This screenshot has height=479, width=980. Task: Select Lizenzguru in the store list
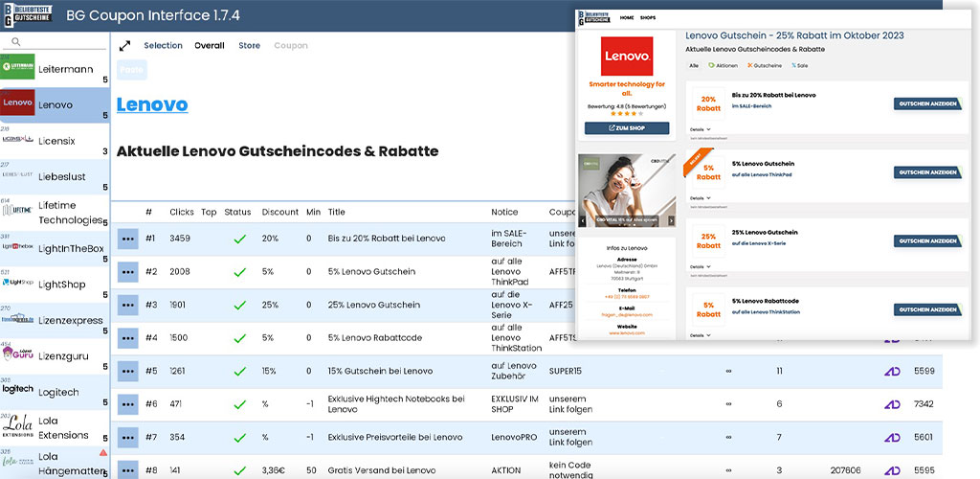click(55, 356)
